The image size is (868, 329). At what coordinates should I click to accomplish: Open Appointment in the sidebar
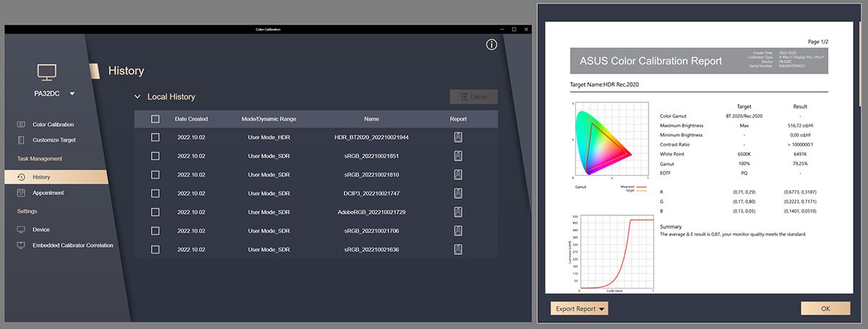click(48, 193)
